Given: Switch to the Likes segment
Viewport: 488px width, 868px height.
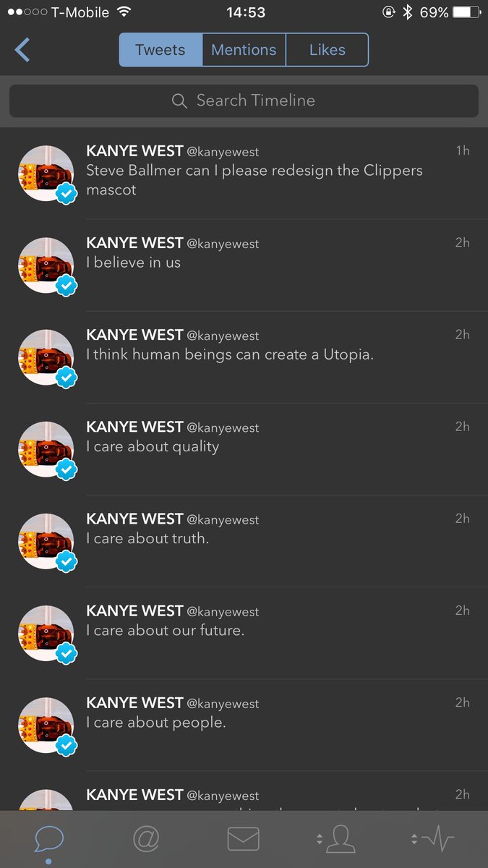Looking at the screenshot, I should pos(328,50).
